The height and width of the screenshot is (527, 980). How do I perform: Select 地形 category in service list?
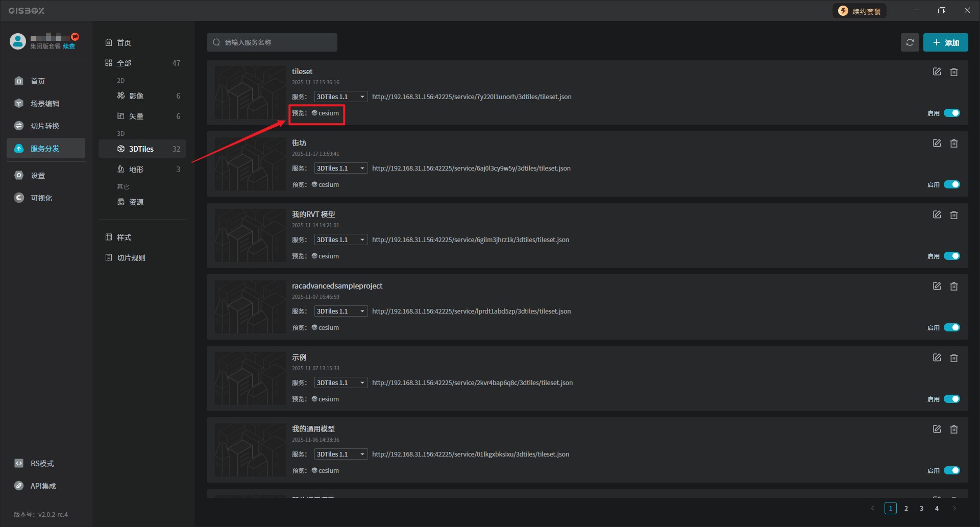click(136, 170)
